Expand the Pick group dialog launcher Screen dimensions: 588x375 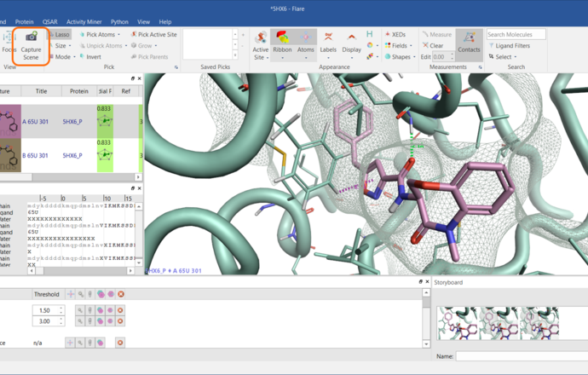click(176, 67)
